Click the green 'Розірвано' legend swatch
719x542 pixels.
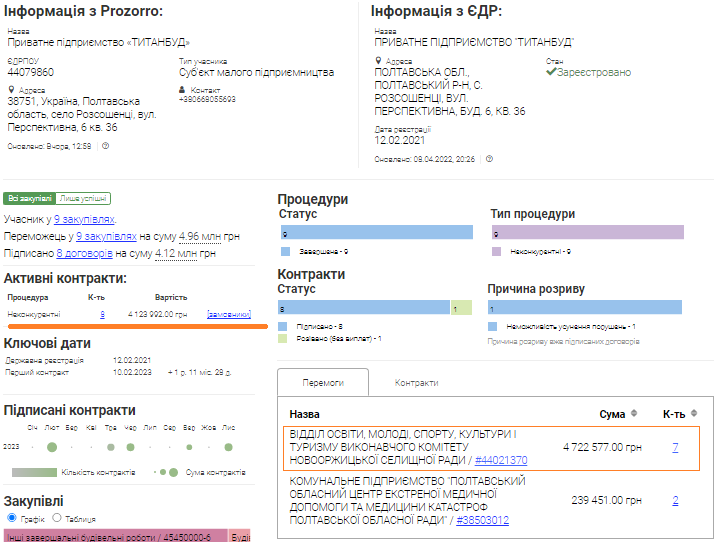pyautogui.click(x=284, y=340)
